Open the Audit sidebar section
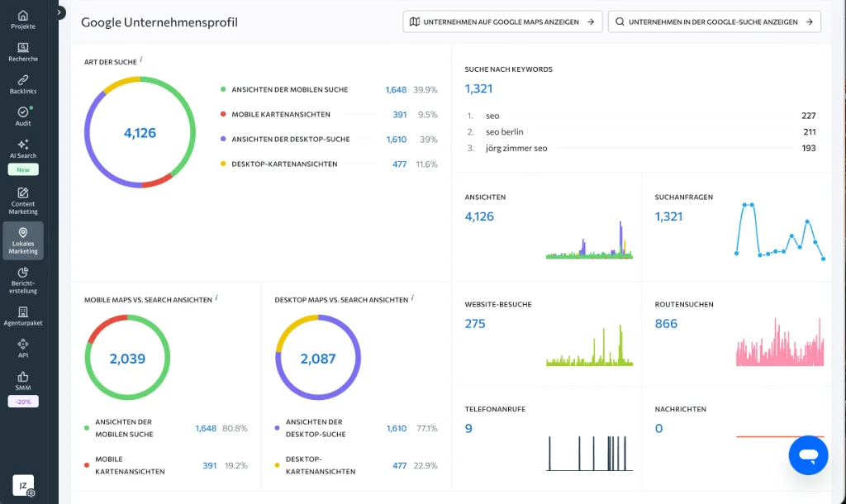This screenshot has height=504, width=846. tap(23, 116)
